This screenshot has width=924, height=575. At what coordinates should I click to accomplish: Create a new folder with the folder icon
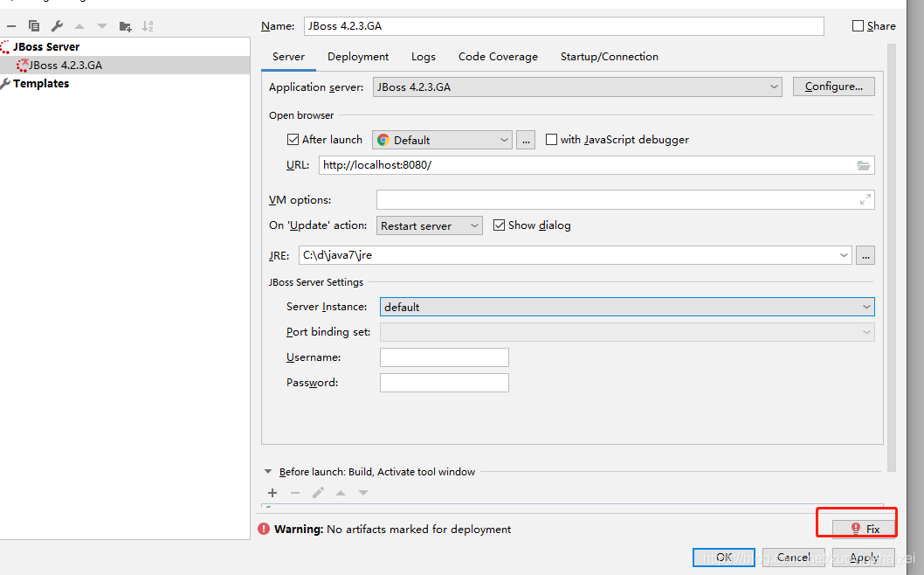click(125, 26)
